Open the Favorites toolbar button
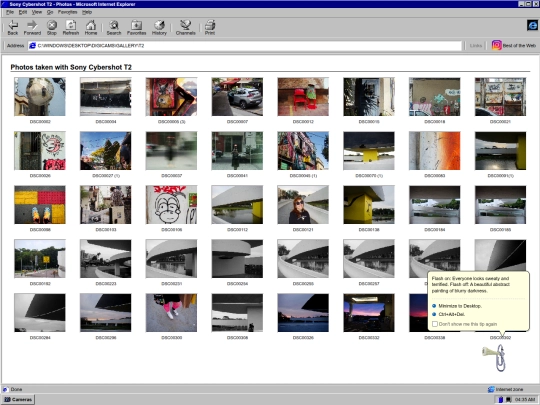This screenshot has height=405, width=540. (x=136, y=27)
